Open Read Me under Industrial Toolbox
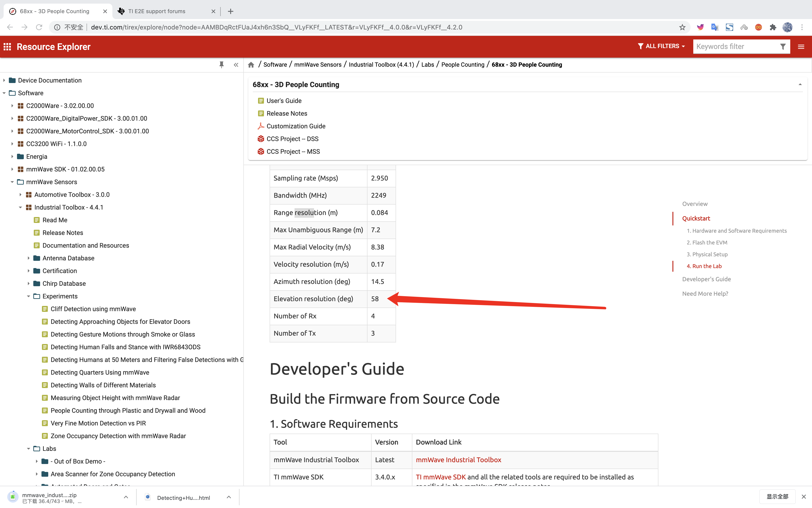The image size is (812, 508). pos(55,220)
